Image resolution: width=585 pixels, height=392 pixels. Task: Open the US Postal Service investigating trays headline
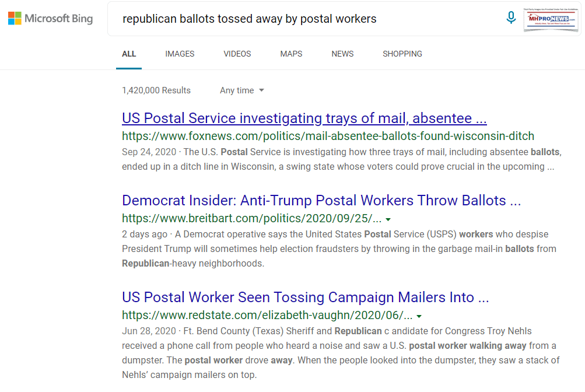[x=304, y=118]
